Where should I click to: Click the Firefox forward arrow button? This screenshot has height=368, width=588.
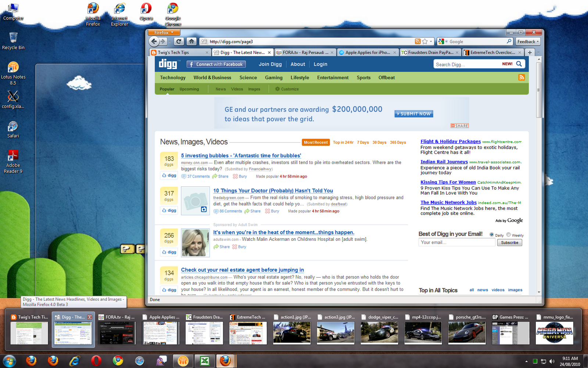(x=163, y=42)
